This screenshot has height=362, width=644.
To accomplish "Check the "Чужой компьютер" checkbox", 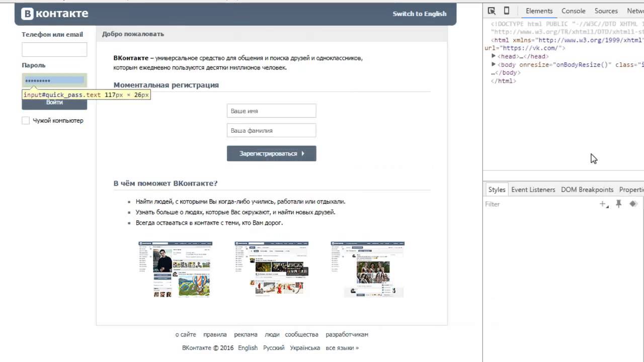I will pos(26,121).
